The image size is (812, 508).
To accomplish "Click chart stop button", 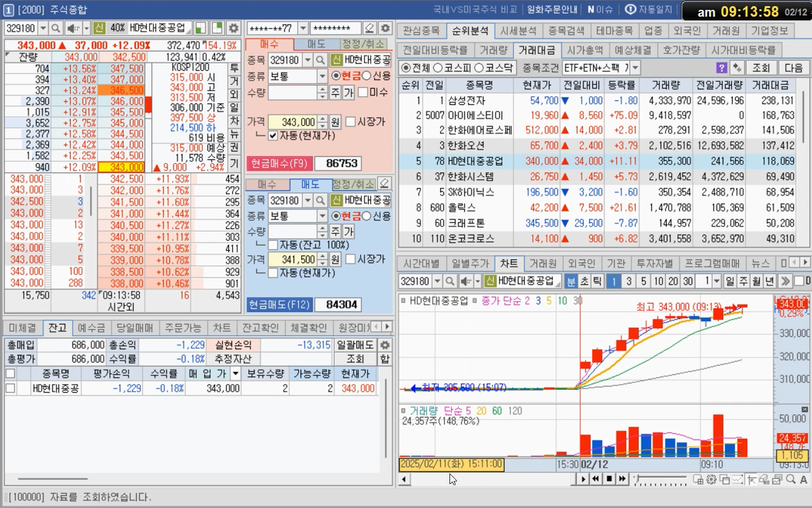I will click(609, 478).
